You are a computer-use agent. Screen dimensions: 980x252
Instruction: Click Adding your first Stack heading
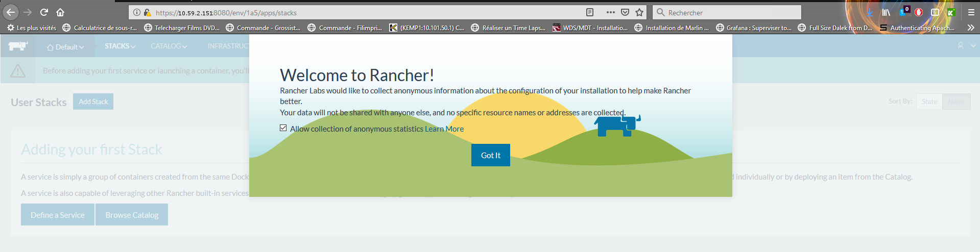pyautogui.click(x=91, y=149)
